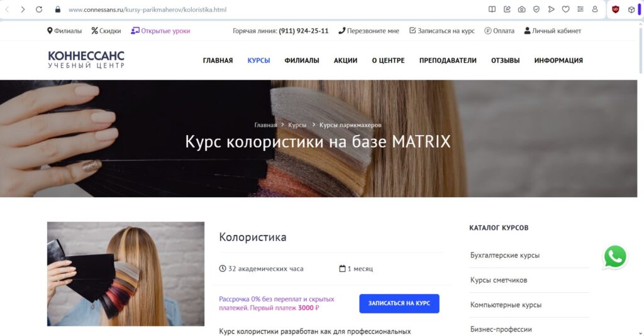Viewport: 644px width, 336px height.
Task: Click the heart bookmark icon in toolbar
Action: [565, 9]
